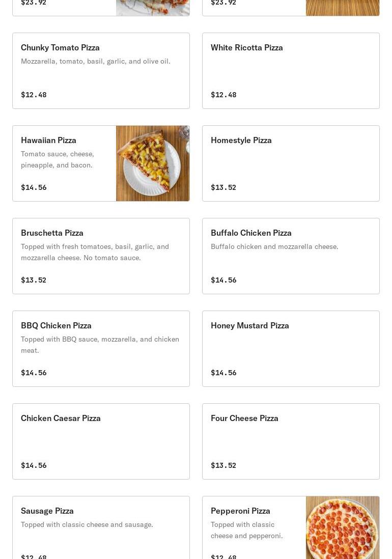Select the Four Cheese Pizza title
Viewport: 392px width, 559px height.
point(244,418)
